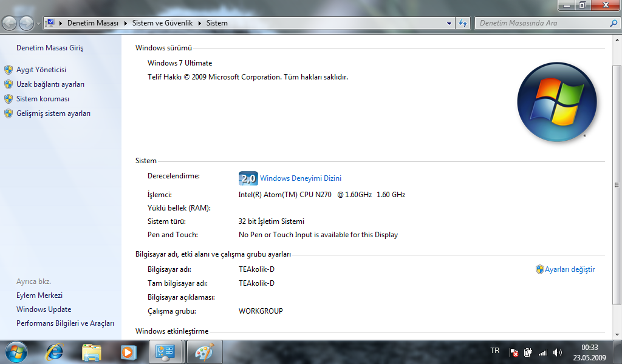Click the shield icon beside Aygıt Yöneticisi
This screenshot has height=364, width=622.
pyautogui.click(x=9, y=70)
